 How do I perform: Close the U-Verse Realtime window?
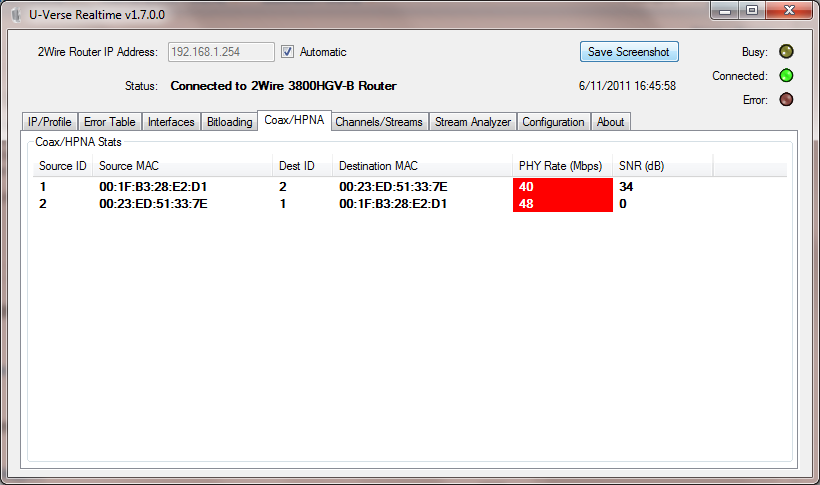(x=789, y=10)
